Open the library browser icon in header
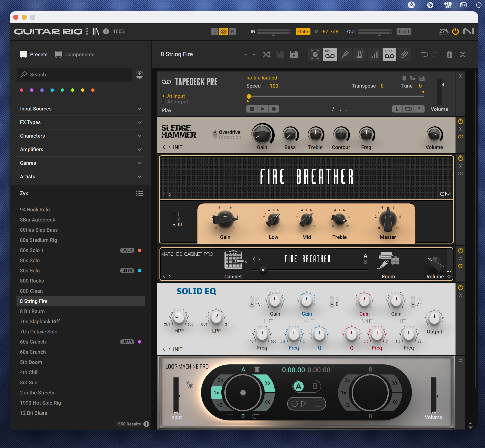485x448 pixels. pos(96,31)
